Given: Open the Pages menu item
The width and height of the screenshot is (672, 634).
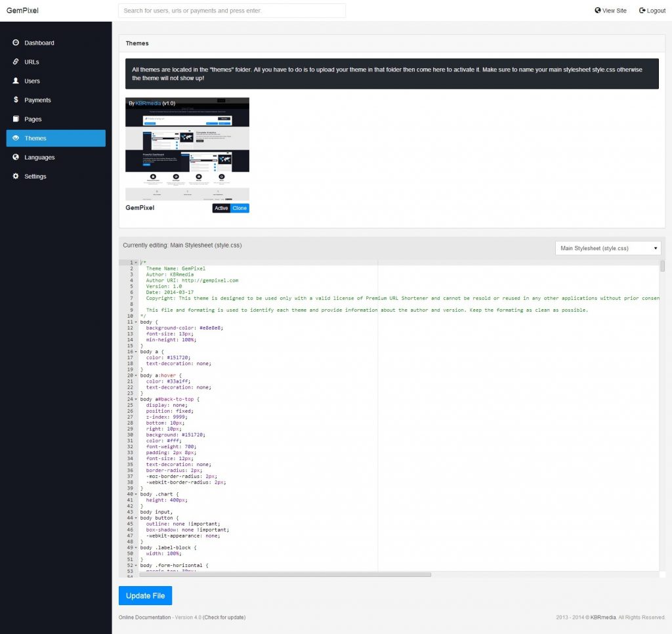Looking at the screenshot, I should click(x=34, y=119).
